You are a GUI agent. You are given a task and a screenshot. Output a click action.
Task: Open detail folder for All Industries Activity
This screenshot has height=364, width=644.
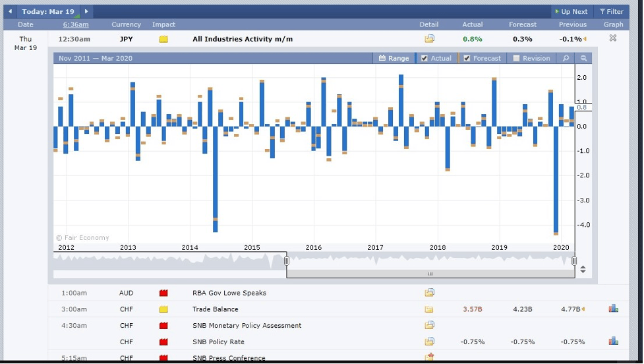tap(429, 39)
